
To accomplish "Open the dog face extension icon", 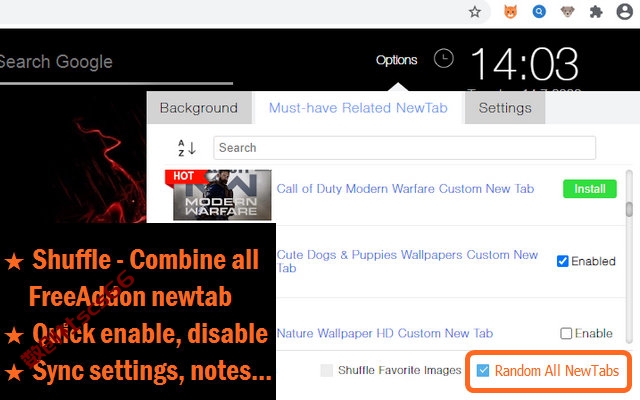I will click(x=567, y=12).
